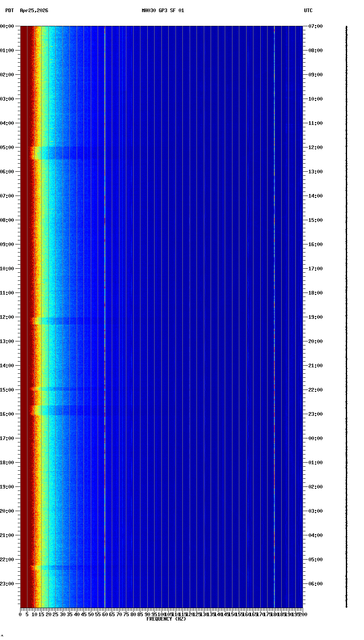
Task: Click the date label "Apr25,2026"
Action: click(x=34, y=11)
